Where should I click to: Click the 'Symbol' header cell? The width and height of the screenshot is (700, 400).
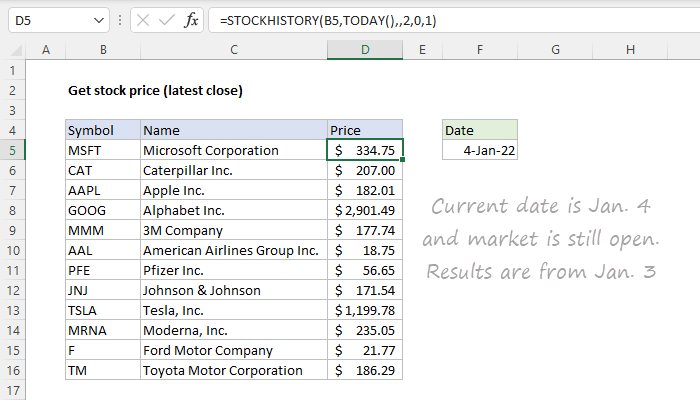coord(103,130)
